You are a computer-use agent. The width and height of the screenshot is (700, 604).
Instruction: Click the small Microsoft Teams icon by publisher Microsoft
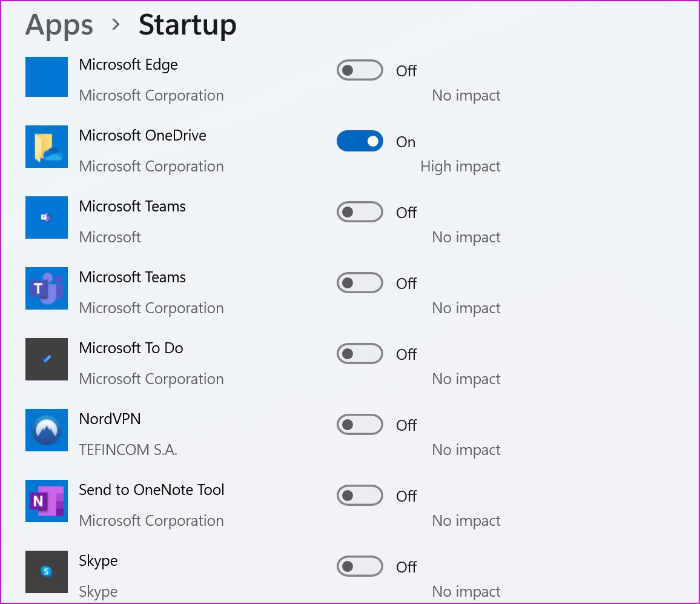click(x=47, y=217)
